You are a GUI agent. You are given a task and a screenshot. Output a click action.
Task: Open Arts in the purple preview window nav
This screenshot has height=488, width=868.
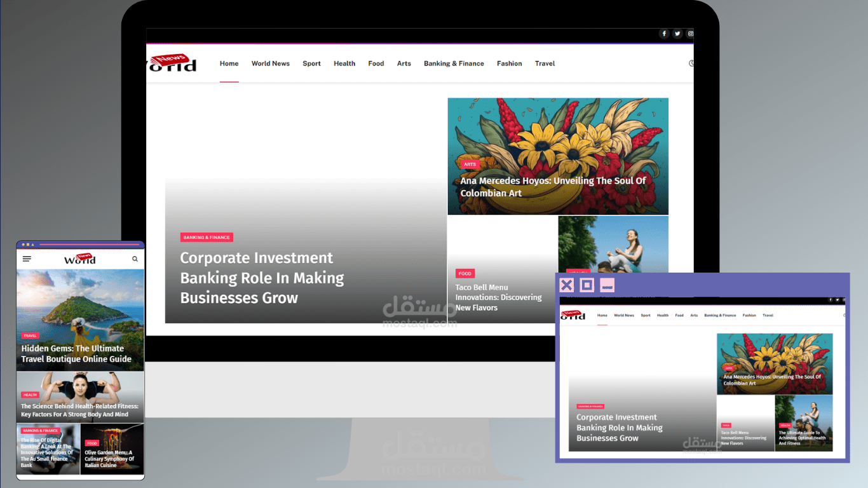694,315
